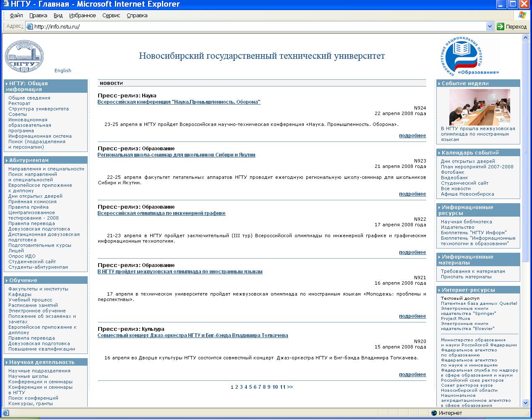Click the Научная деятельность section header
The height and width of the screenshot is (419, 532).
click(x=46, y=362)
